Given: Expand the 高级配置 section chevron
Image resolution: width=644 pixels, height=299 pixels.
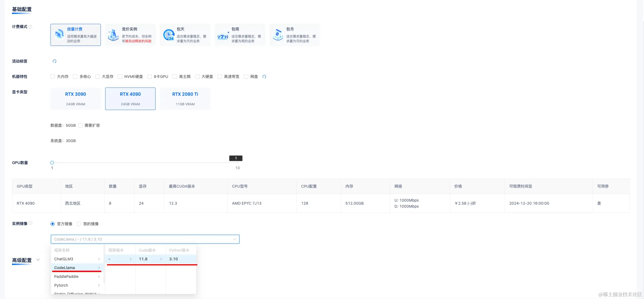Looking at the screenshot, I should [x=38, y=260].
